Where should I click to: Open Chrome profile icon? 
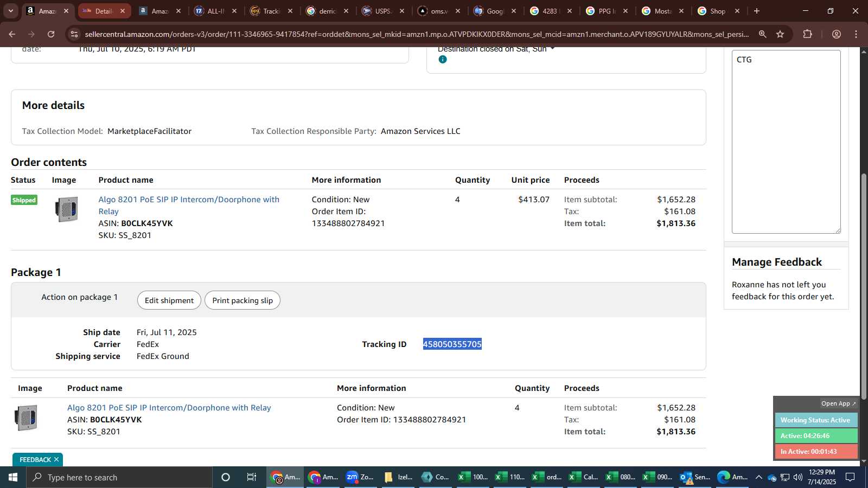[x=836, y=34]
